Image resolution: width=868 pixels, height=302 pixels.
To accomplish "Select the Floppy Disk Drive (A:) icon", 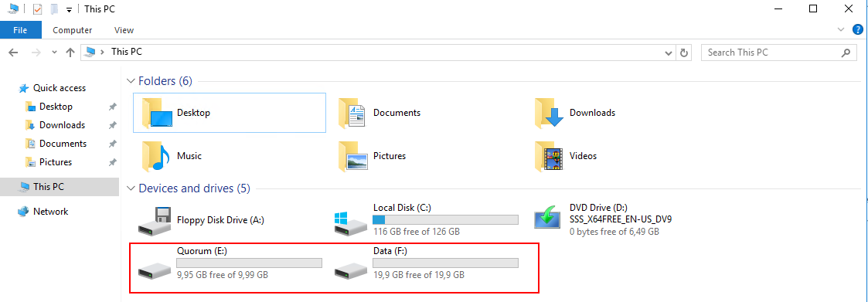I will (155, 221).
